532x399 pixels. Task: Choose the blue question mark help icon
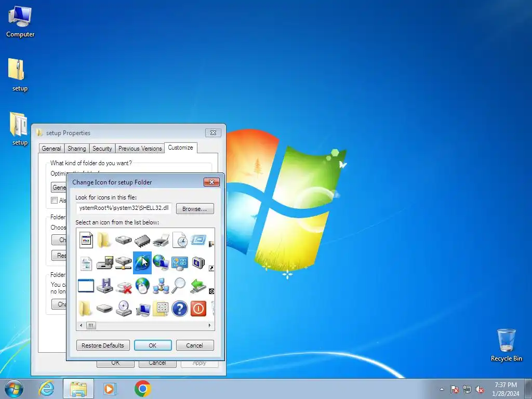(x=180, y=309)
